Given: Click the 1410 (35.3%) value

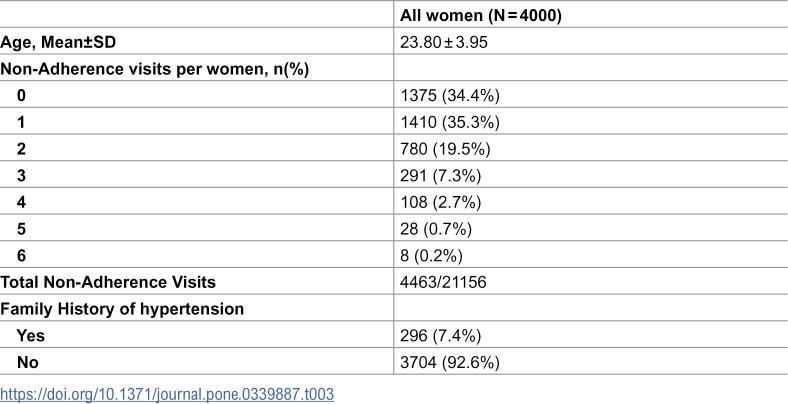Looking at the screenshot, I should pos(450,122).
